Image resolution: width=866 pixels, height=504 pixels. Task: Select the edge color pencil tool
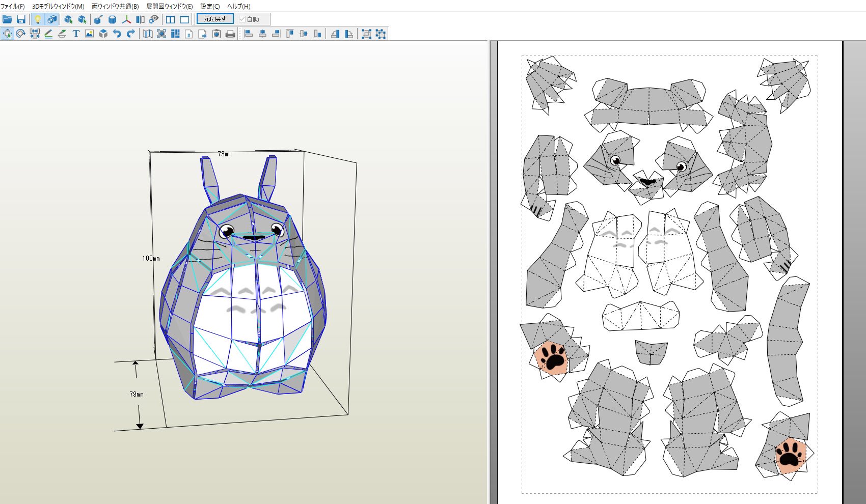[x=48, y=34]
